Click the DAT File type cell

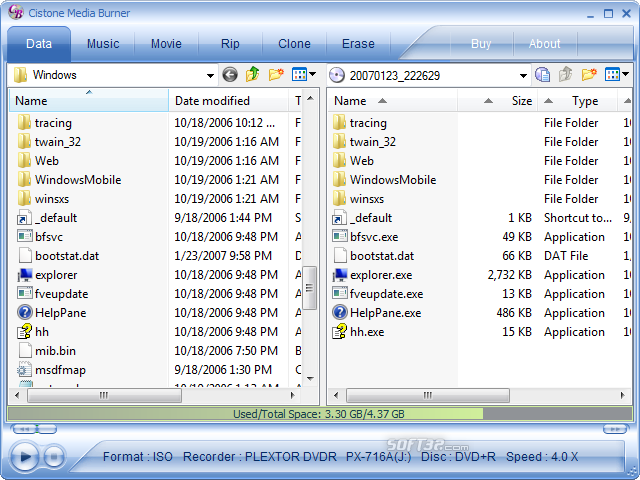point(566,256)
